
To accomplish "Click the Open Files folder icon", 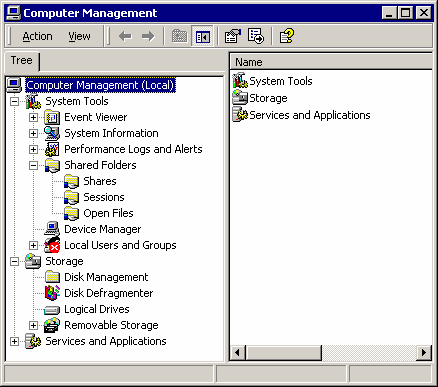I will [x=71, y=213].
